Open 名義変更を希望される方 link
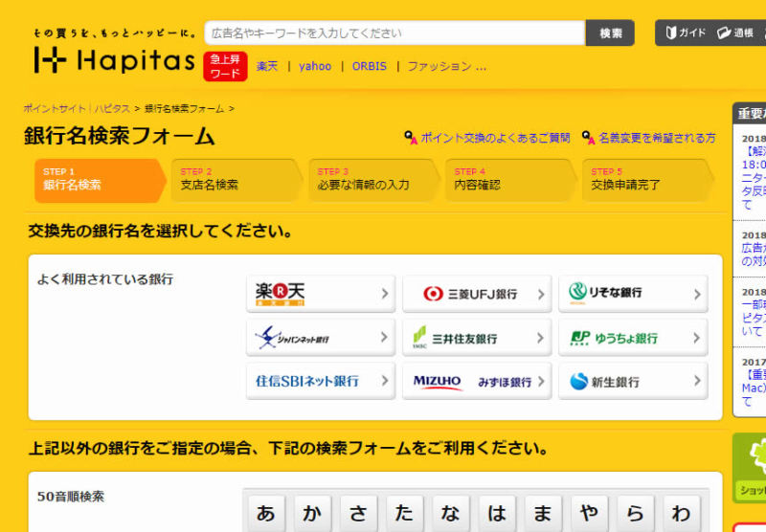The image size is (766, 532). point(656,138)
